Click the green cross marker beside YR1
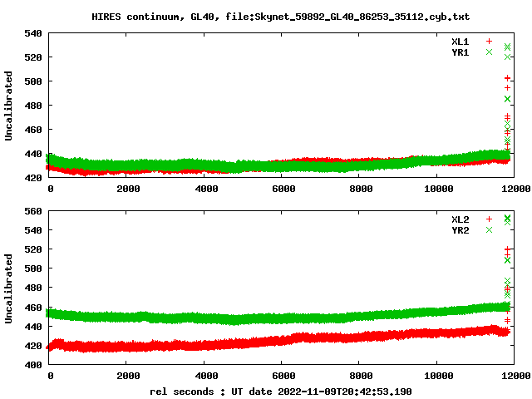The image size is (532, 399). point(489,52)
